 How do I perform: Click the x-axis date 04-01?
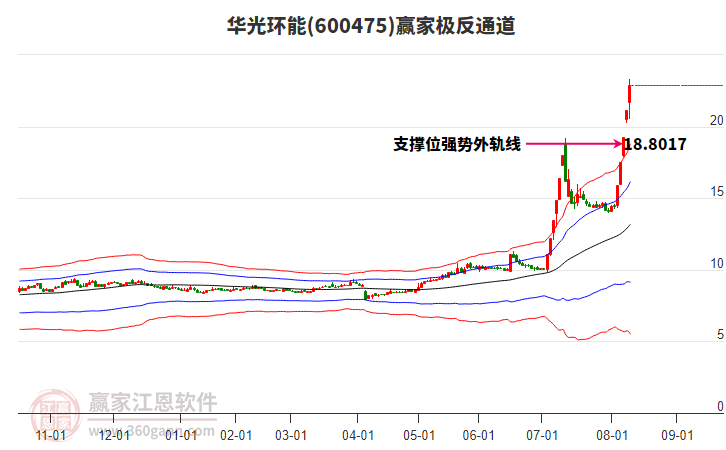click(358, 435)
